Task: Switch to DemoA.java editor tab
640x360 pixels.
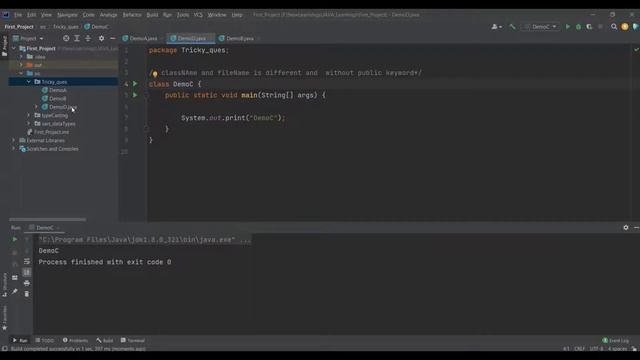Action: [x=140, y=38]
